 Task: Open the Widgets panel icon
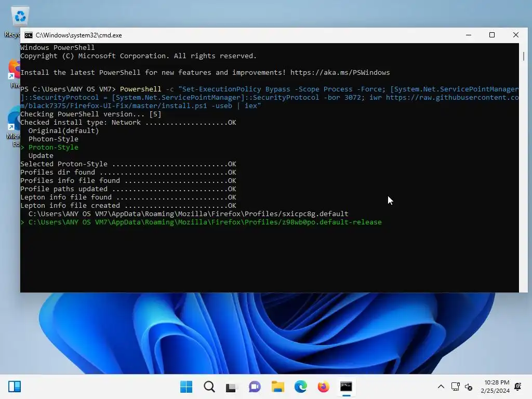pyautogui.click(x=15, y=387)
